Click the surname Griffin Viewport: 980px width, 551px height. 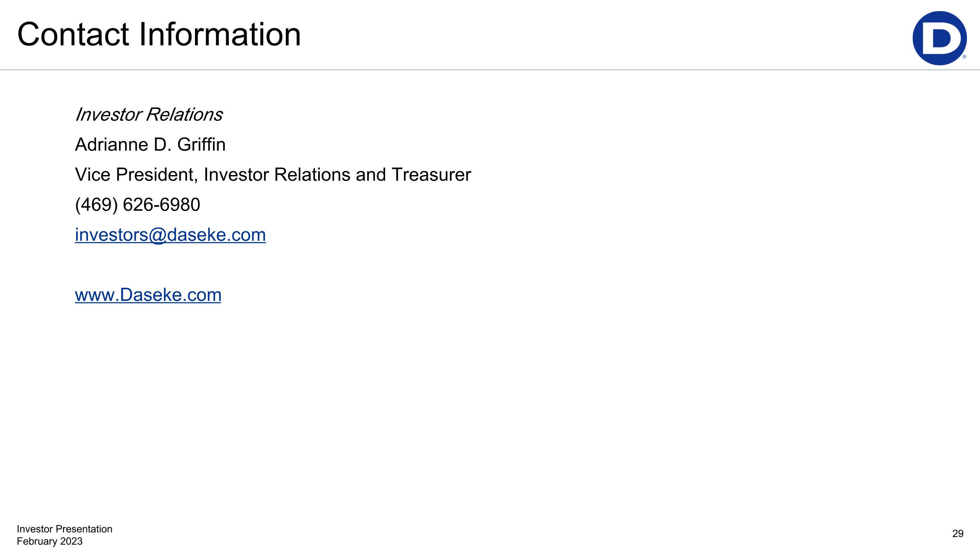(201, 144)
